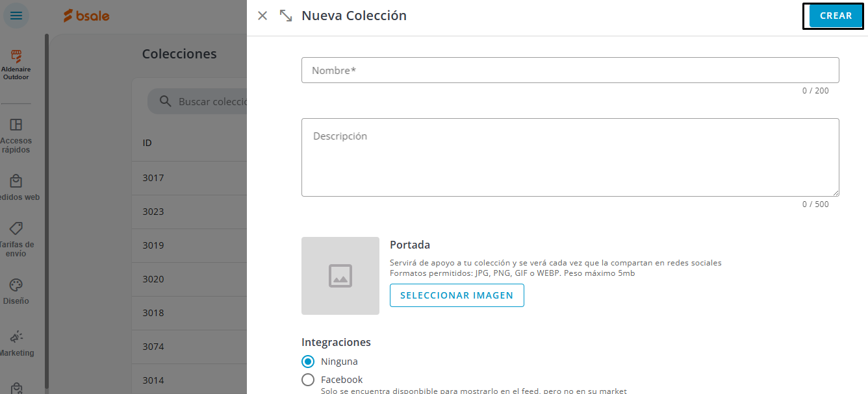Click the search magnifier icon
Image resolution: width=868 pixels, height=394 pixels.
(x=166, y=101)
